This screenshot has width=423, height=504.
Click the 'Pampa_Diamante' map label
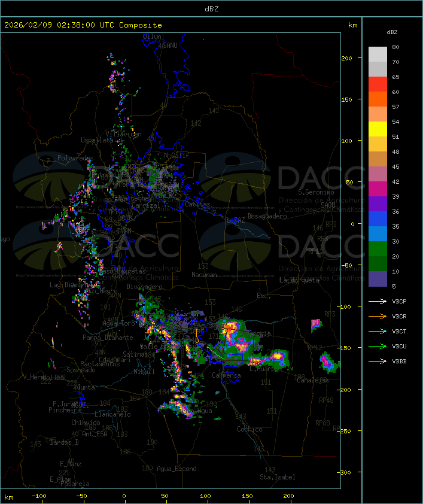[108, 338]
